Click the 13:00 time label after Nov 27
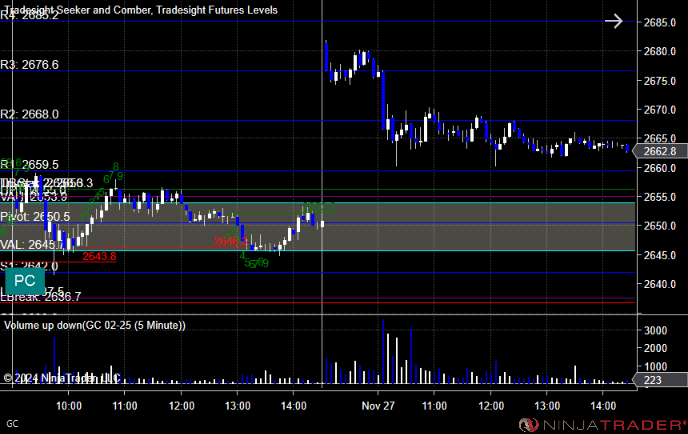Image resolution: width=688 pixels, height=434 pixels. tap(547, 406)
